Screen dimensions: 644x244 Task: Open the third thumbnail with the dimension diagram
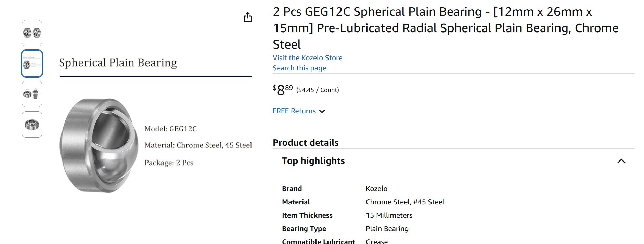coord(32,94)
